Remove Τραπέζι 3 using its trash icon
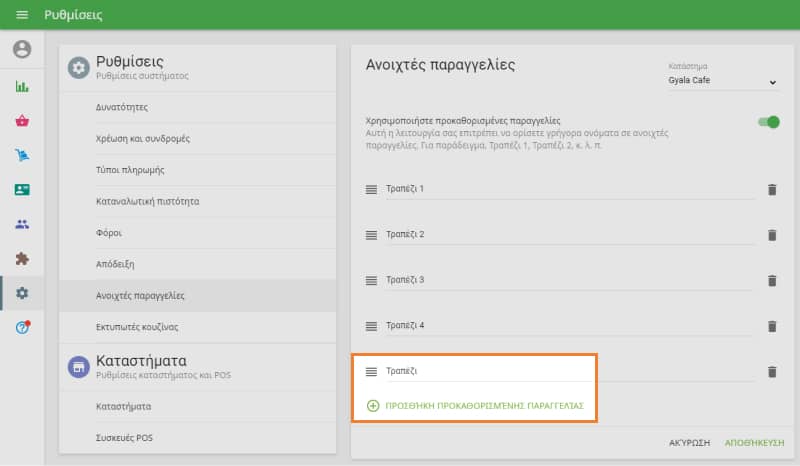The width and height of the screenshot is (800, 466). click(x=771, y=281)
